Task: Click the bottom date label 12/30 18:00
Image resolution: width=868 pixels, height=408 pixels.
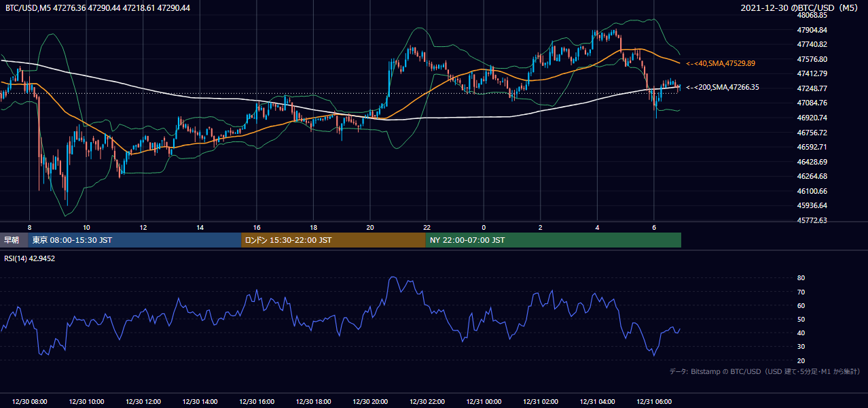Action: [x=314, y=402]
